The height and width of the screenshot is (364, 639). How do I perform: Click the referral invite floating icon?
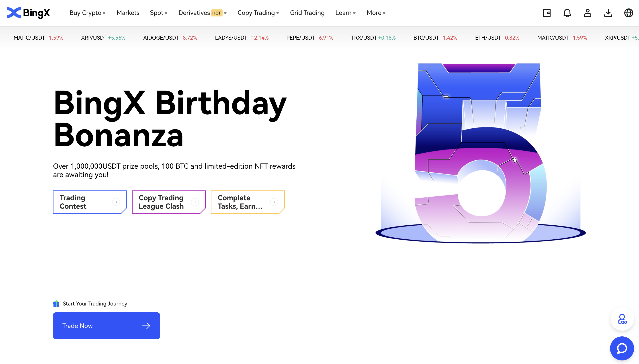tap(622, 319)
